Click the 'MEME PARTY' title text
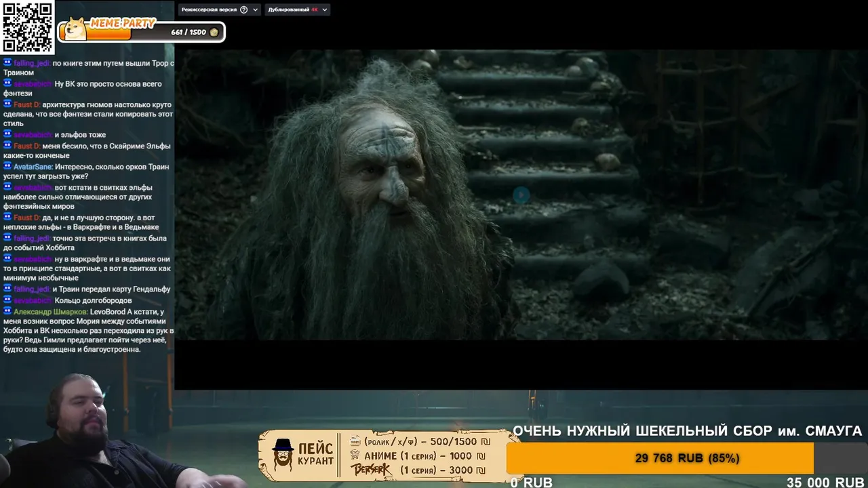Screen dimensions: 868x488 pos(123,24)
